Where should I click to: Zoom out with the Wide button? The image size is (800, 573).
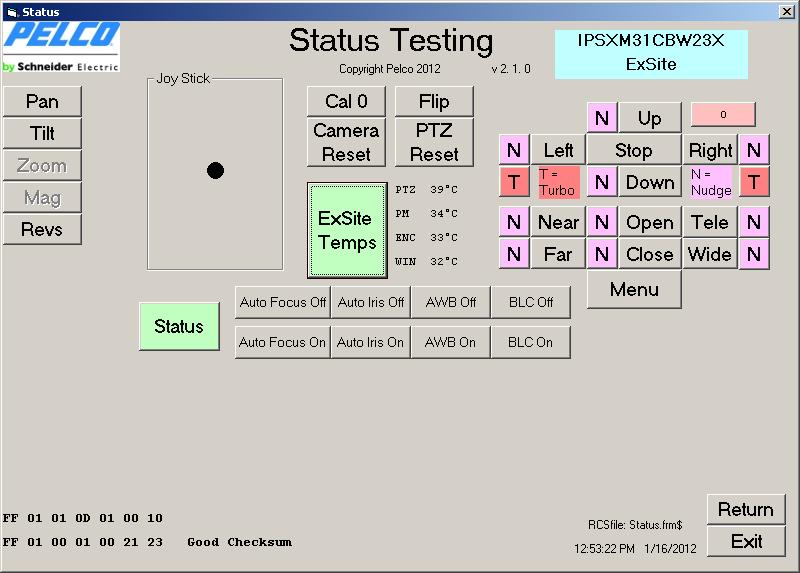click(710, 254)
